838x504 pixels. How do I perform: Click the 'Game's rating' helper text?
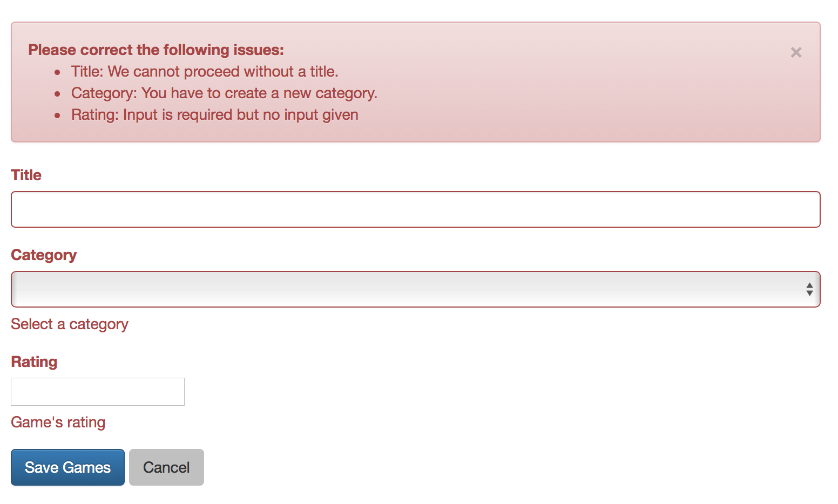pos(58,423)
